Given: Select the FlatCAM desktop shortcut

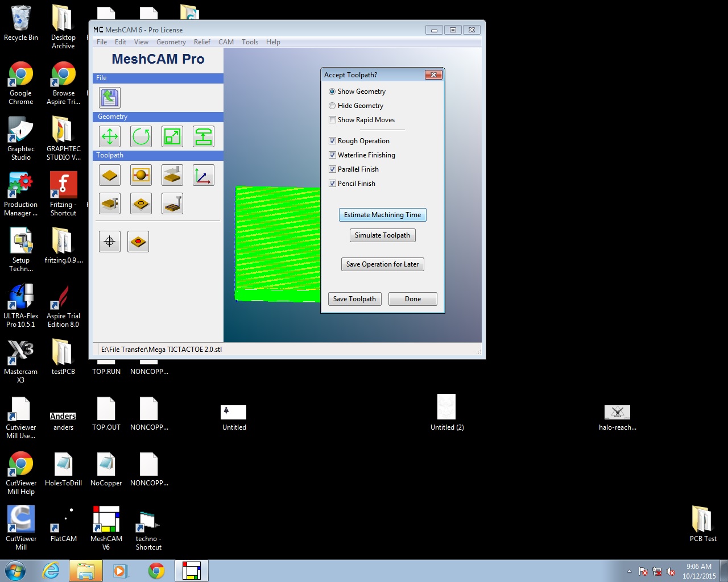Looking at the screenshot, I should click(63, 524).
